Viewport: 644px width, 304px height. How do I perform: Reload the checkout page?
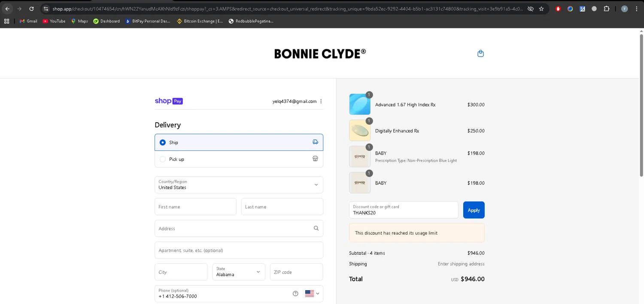pyautogui.click(x=31, y=9)
